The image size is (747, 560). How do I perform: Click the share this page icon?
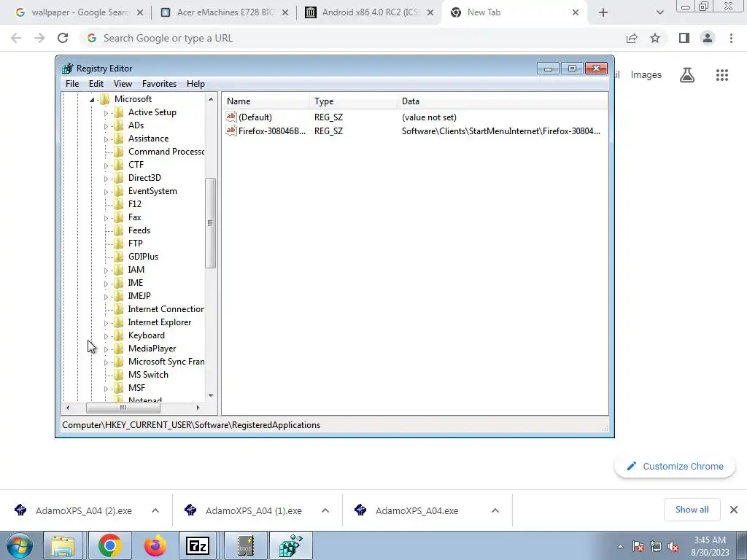[x=632, y=38]
